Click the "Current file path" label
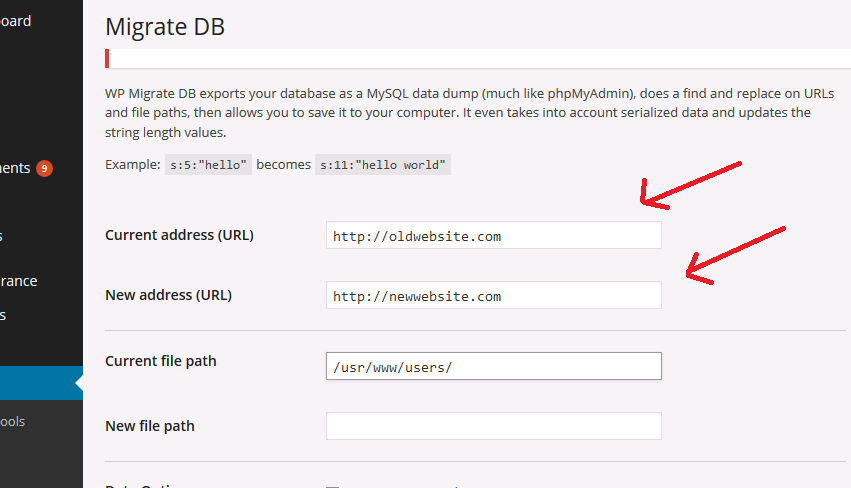 (x=160, y=361)
